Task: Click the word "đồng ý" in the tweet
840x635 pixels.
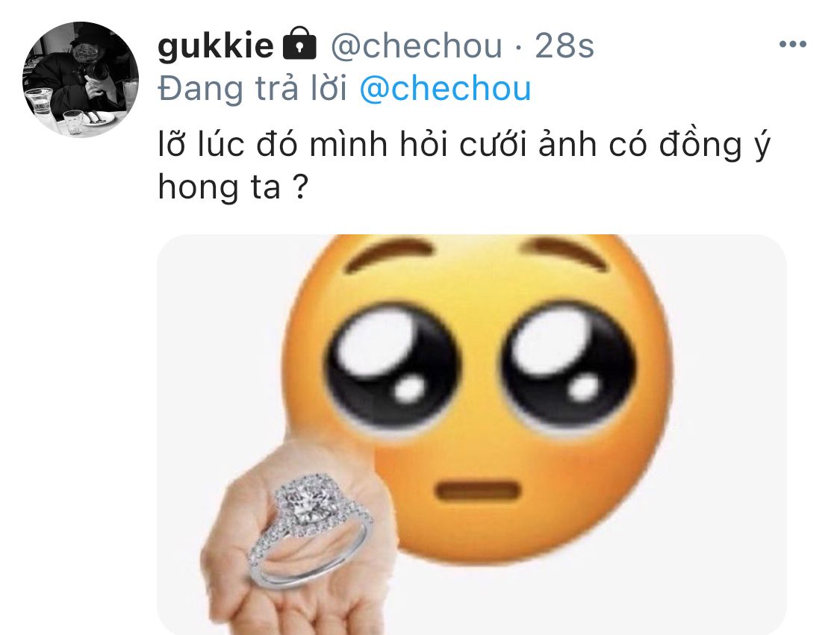Action: click(715, 145)
